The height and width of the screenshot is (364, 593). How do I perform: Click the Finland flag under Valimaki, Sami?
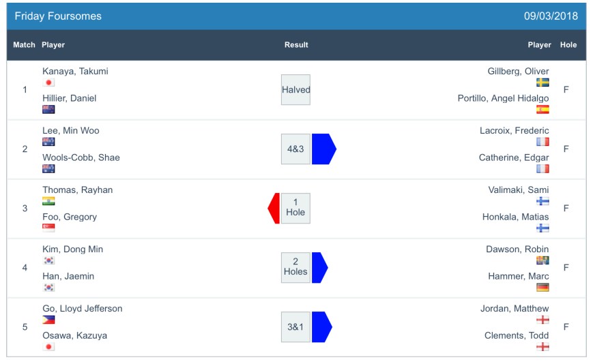(543, 201)
